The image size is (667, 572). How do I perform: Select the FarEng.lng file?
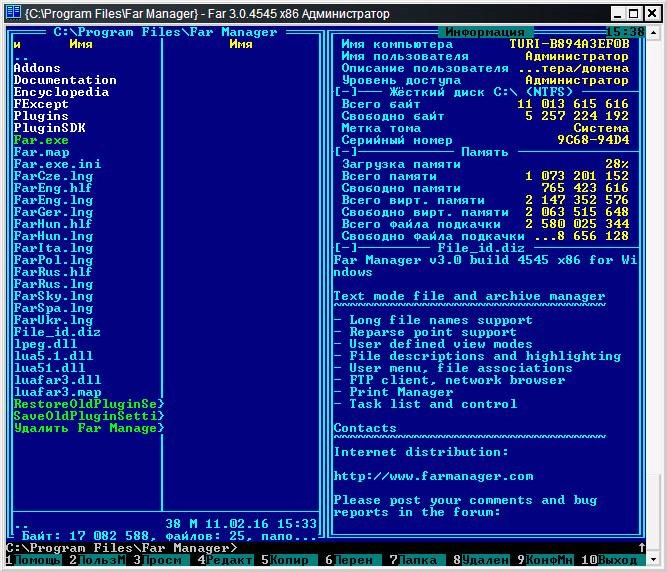click(x=53, y=200)
